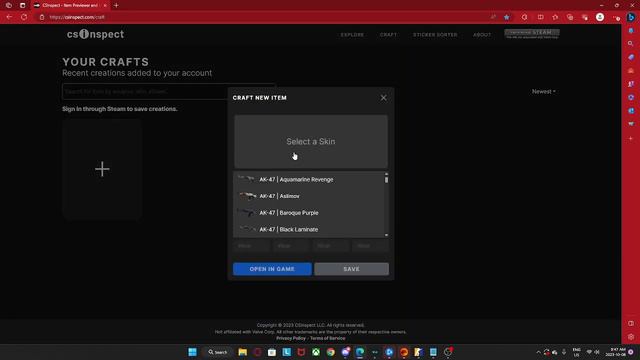The image size is (640, 360).
Task: Open tab actions menu icon
Action: [22, 5]
